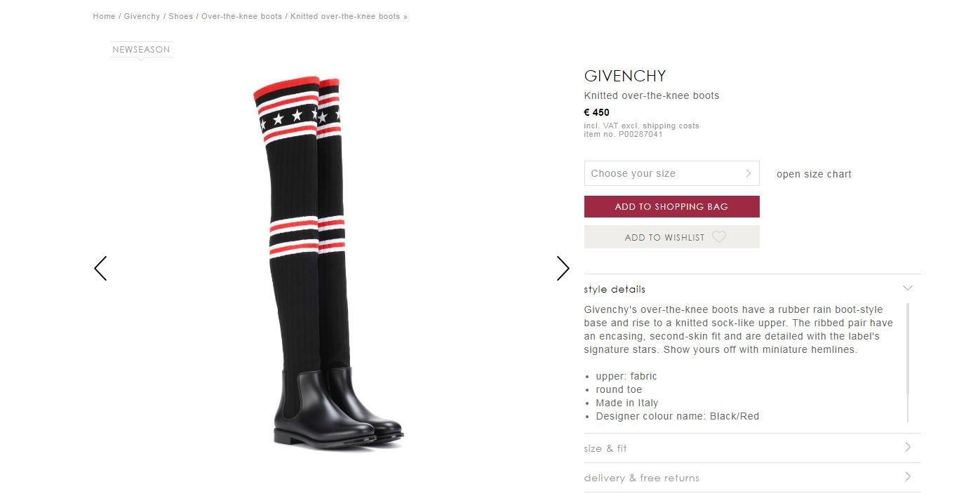Image resolution: width=980 pixels, height=496 pixels.
Task: Click the delivery & free returns arrow
Action: pyautogui.click(x=908, y=476)
